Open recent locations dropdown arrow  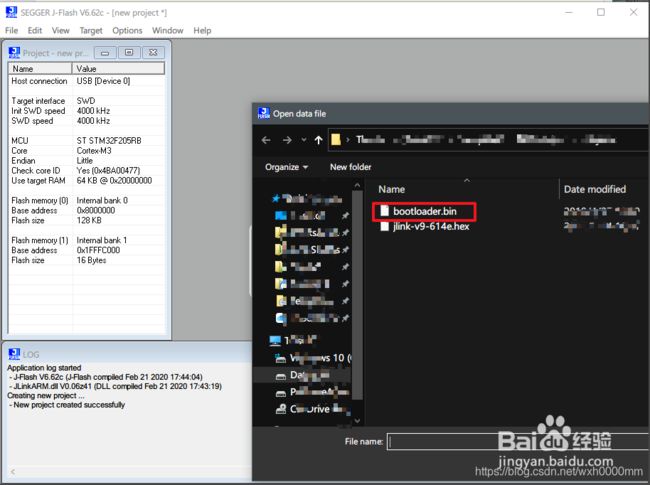click(304, 140)
